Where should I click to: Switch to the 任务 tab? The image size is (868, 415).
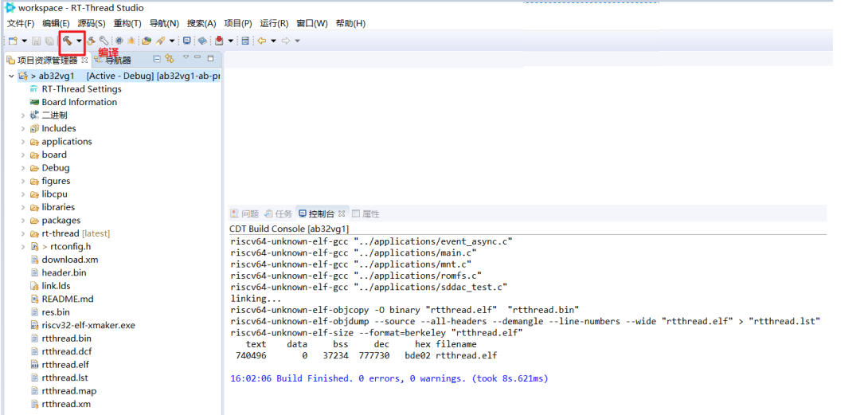(279, 213)
